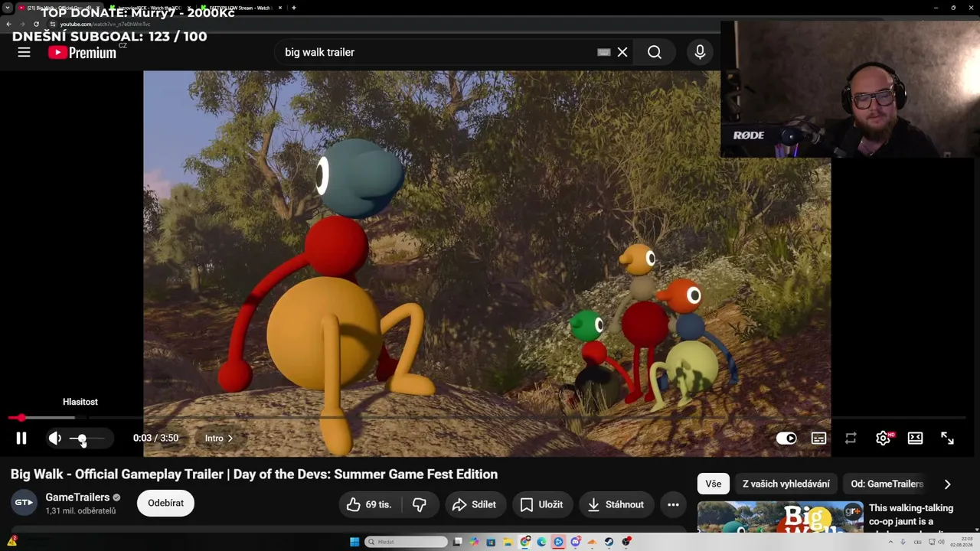Select the Vše filter chip
980x551 pixels.
pos(714,484)
